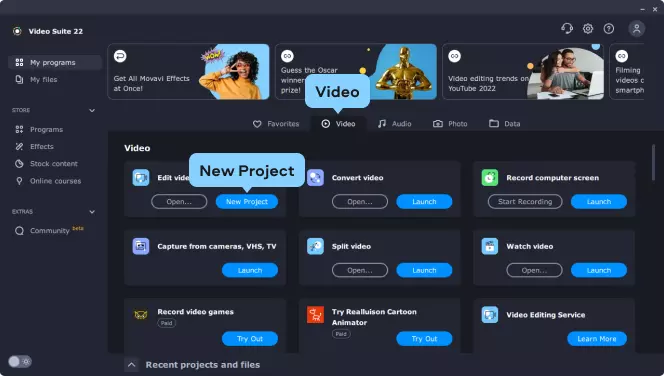The height and width of the screenshot is (376, 664).
Task: Click the Record computer screen icon
Action: click(x=490, y=177)
